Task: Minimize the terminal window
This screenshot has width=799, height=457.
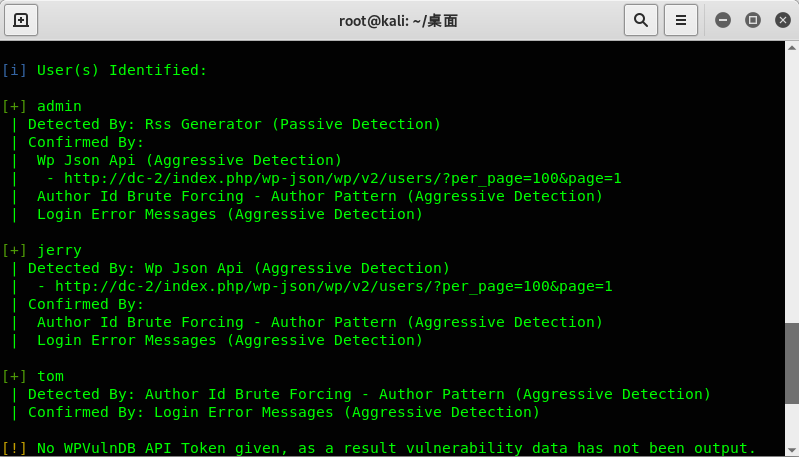Action: tap(723, 20)
